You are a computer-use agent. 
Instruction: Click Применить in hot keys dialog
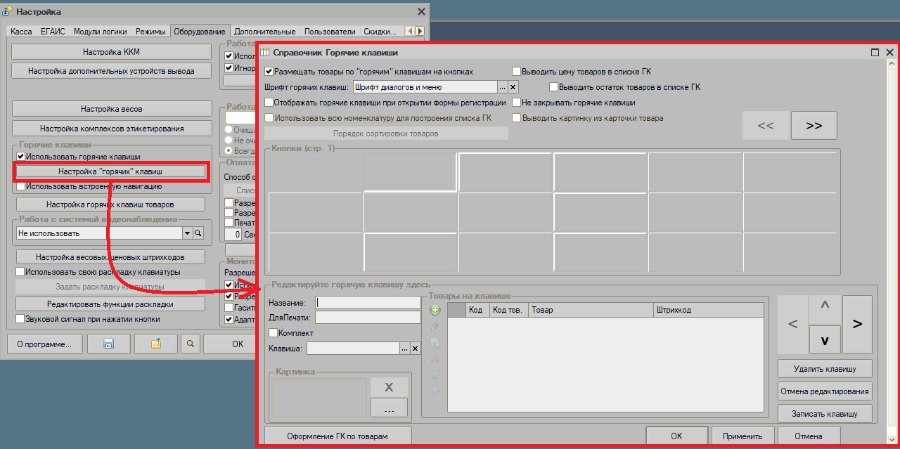tap(743, 436)
